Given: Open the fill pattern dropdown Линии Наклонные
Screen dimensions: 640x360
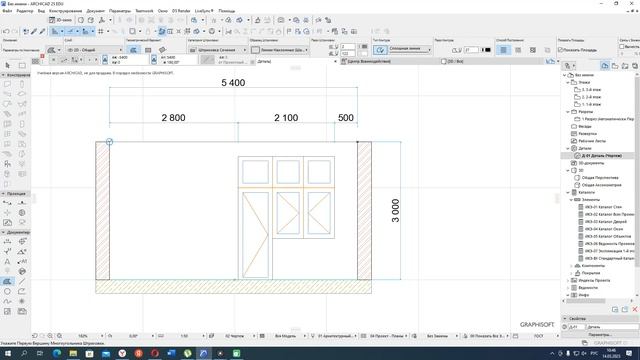Looking at the screenshot, I should tap(279, 50).
